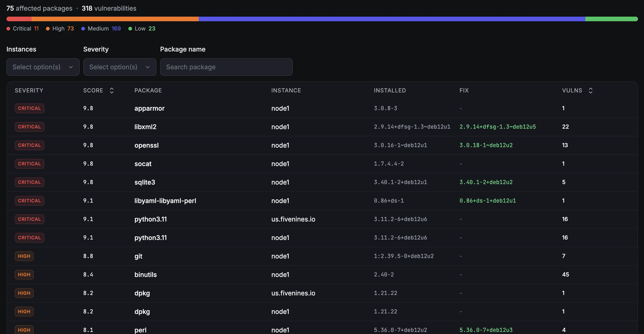Click the HIGH badge on the git row
This screenshot has height=334, width=644.
(x=24, y=256)
